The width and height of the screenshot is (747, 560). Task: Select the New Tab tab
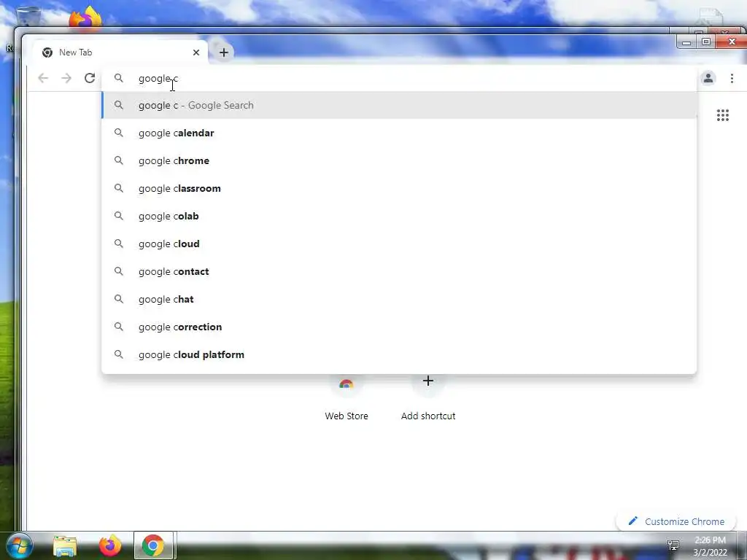[x=119, y=52]
